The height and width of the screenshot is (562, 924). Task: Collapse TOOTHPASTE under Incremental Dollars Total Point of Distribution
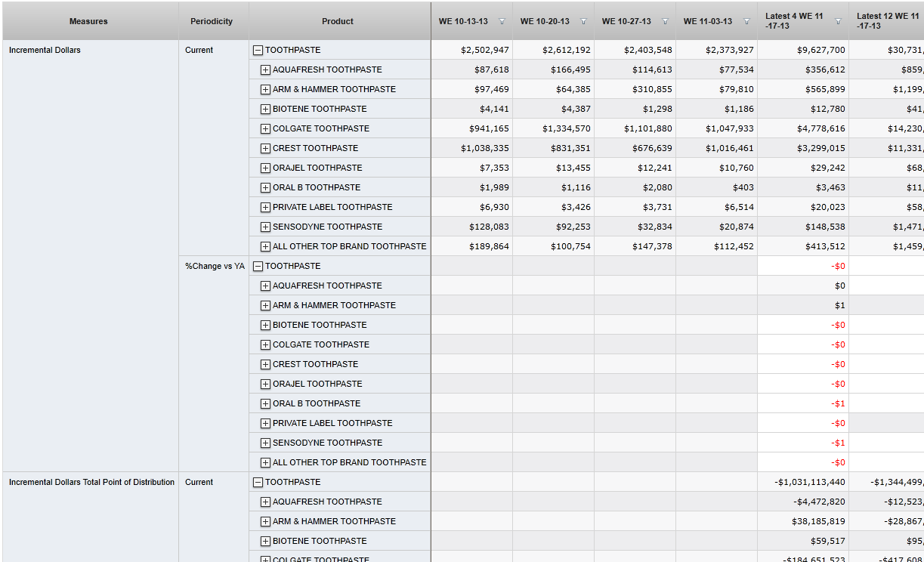tap(258, 483)
